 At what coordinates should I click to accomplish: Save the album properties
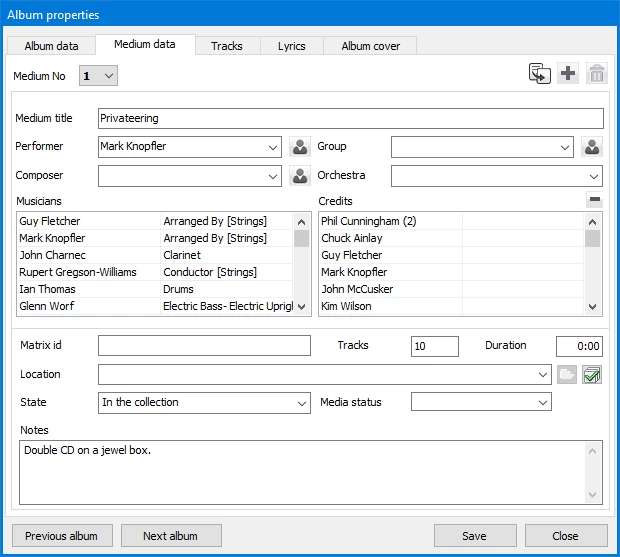[x=475, y=536]
